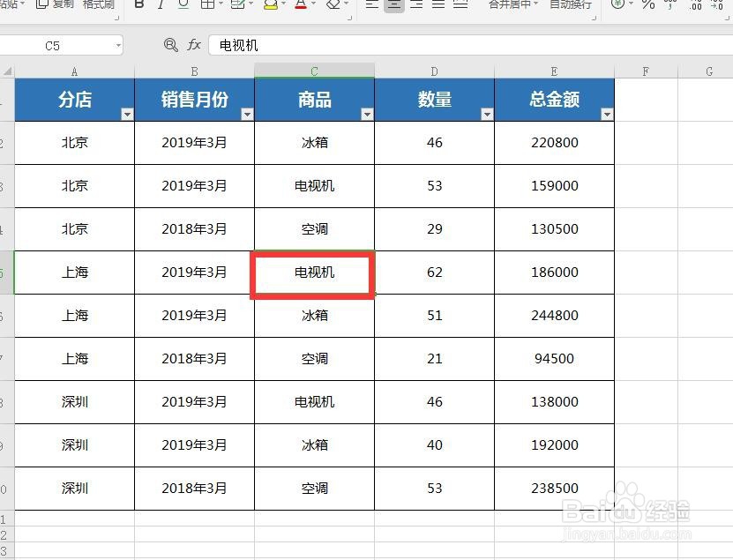
Task: Click the 合并居中 merge and center button
Action: pyautogui.click(x=513, y=4)
